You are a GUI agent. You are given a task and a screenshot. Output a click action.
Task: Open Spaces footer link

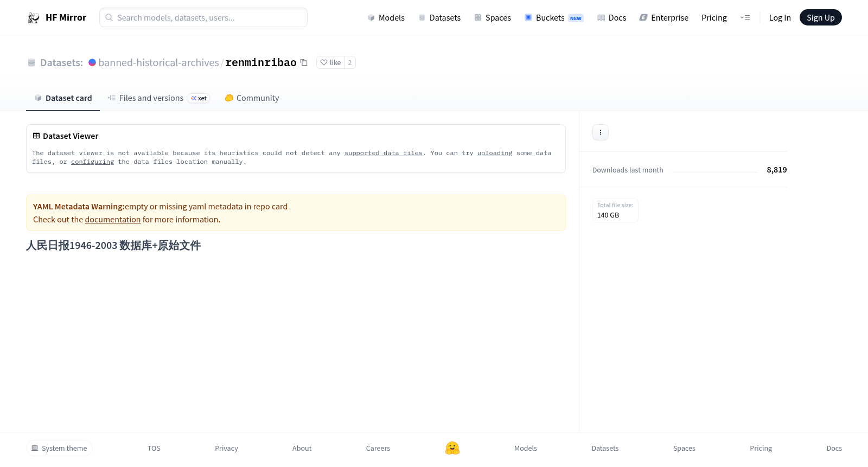[x=685, y=448]
